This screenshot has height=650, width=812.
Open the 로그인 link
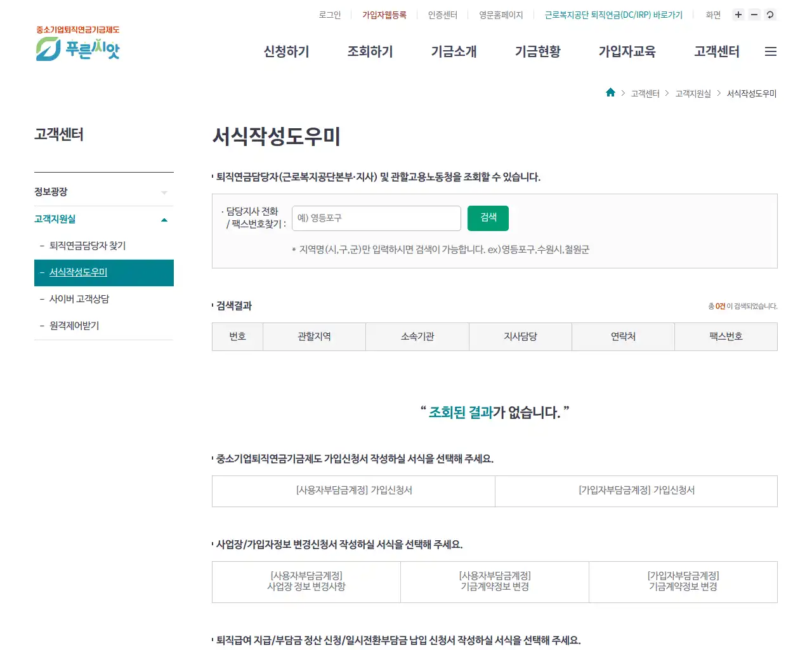point(329,15)
